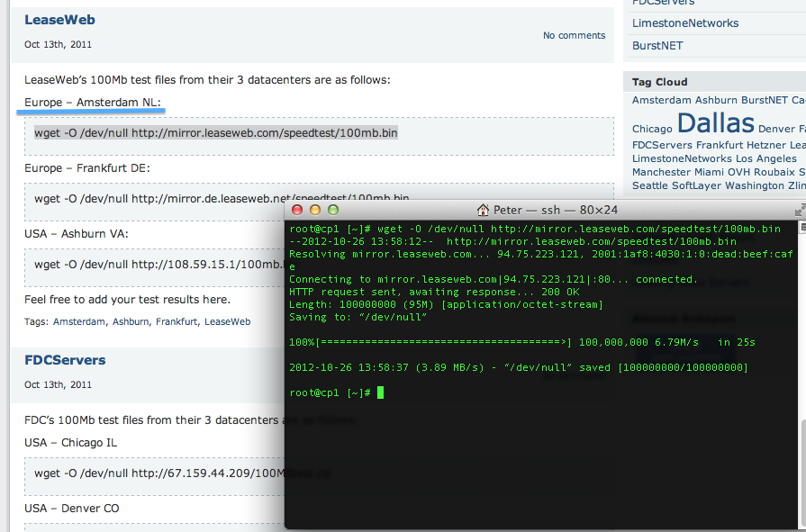
Task: Select Amsterdam in the Tag Cloud
Action: pyautogui.click(x=662, y=100)
